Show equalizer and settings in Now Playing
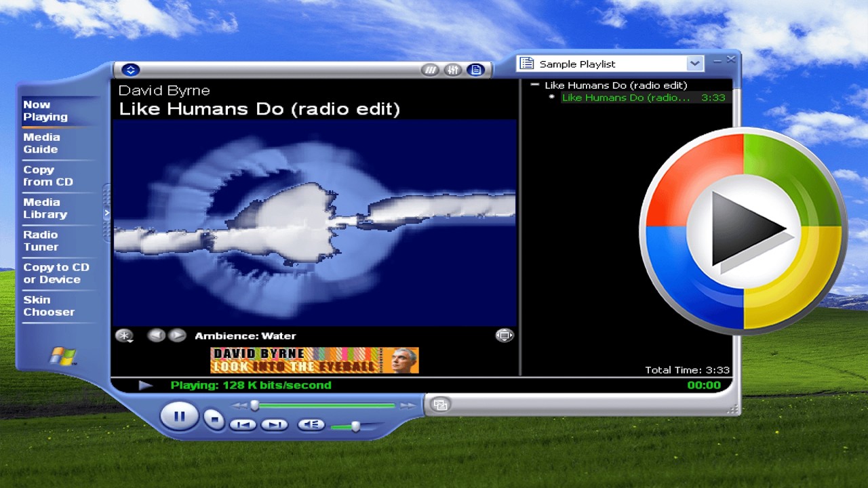The height and width of the screenshot is (488, 868). (452, 70)
